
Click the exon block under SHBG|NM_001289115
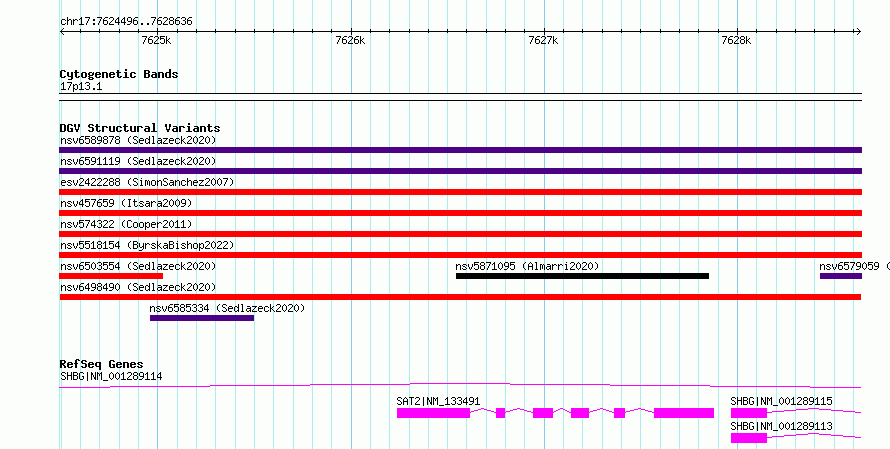tap(749, 413)
